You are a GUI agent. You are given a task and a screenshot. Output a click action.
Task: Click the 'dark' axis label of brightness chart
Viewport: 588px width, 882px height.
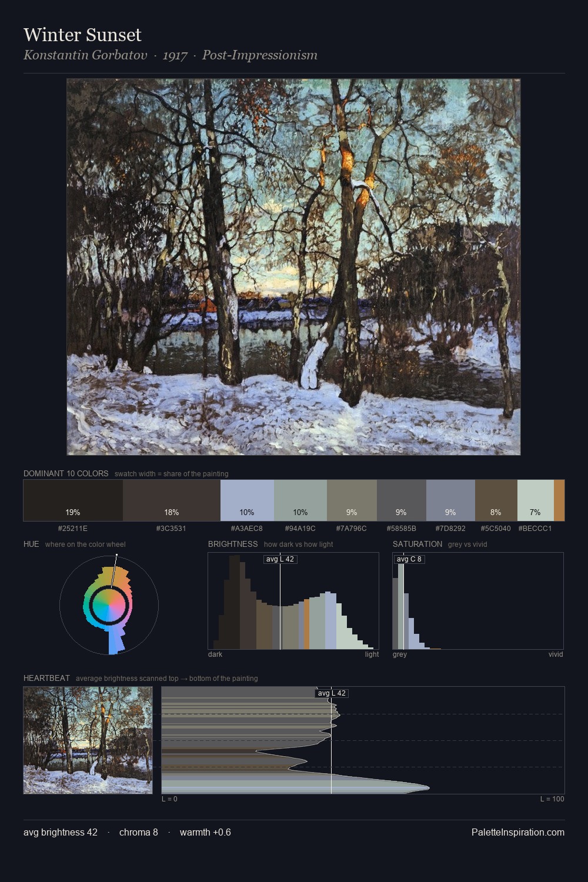215,654
